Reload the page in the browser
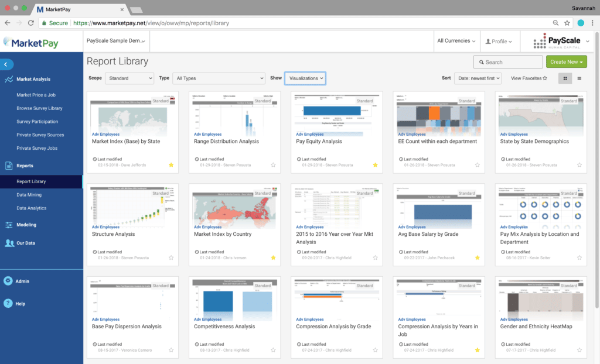The height and width of the screenshot is (364, 600). pos(31,23)
